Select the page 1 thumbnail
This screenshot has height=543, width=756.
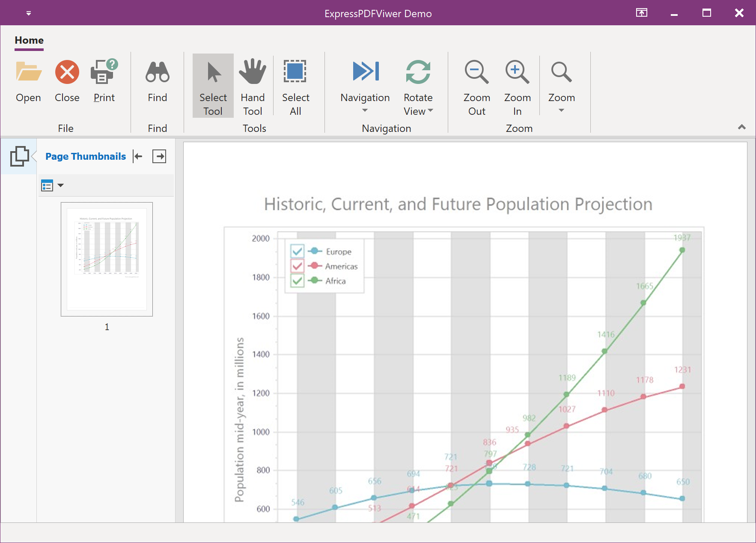(x=107, y=259)
